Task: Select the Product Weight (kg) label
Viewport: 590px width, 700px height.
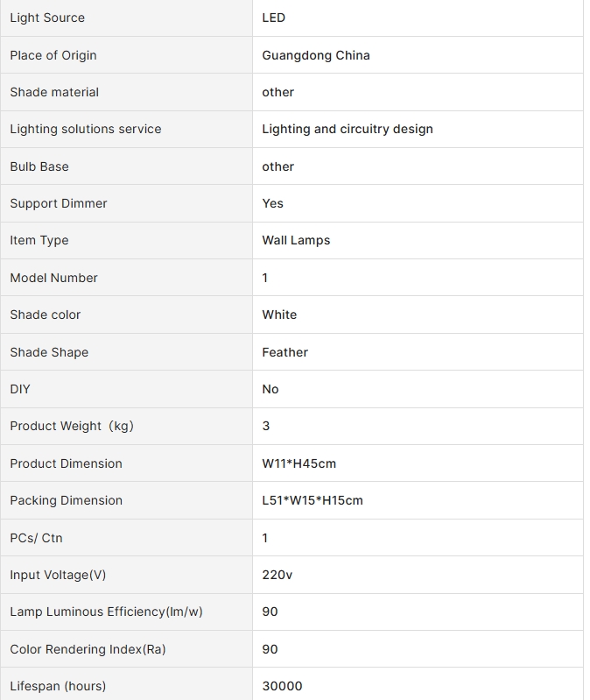Action: [x=72, y=426]
